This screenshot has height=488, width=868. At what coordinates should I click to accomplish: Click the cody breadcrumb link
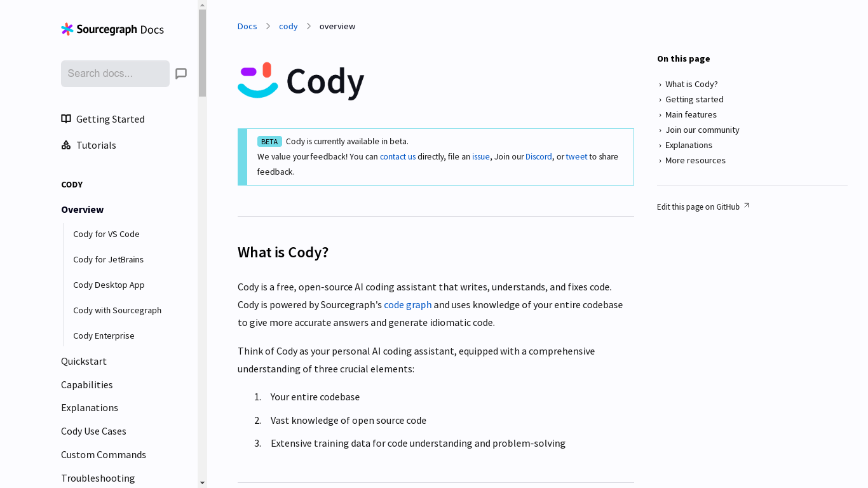tap(288, 26)
